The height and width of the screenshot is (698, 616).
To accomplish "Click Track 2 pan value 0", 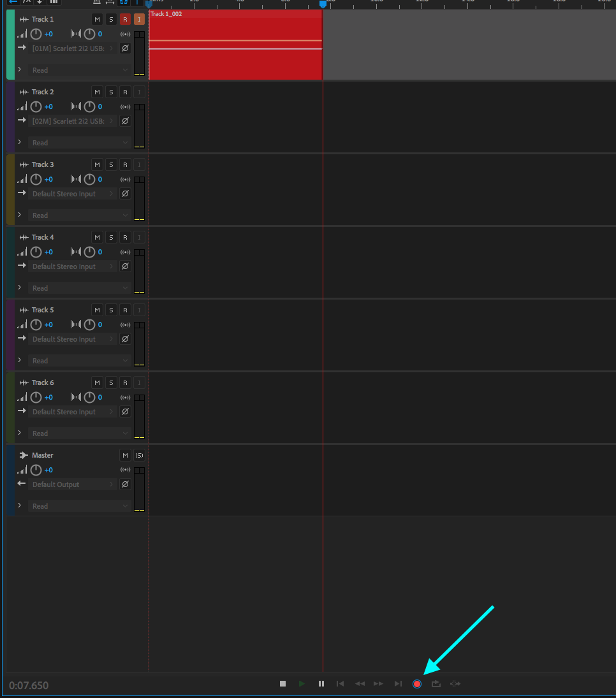I will [x=99, y=107].
